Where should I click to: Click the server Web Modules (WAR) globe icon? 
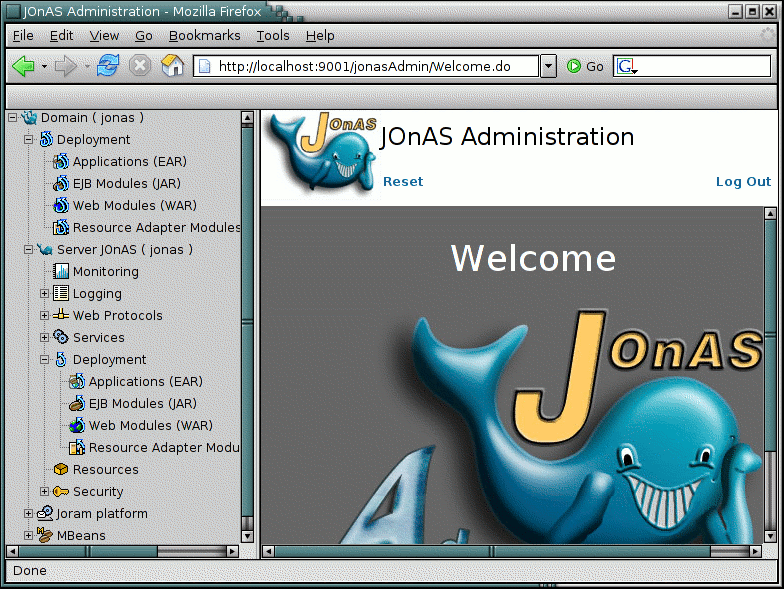77,426
